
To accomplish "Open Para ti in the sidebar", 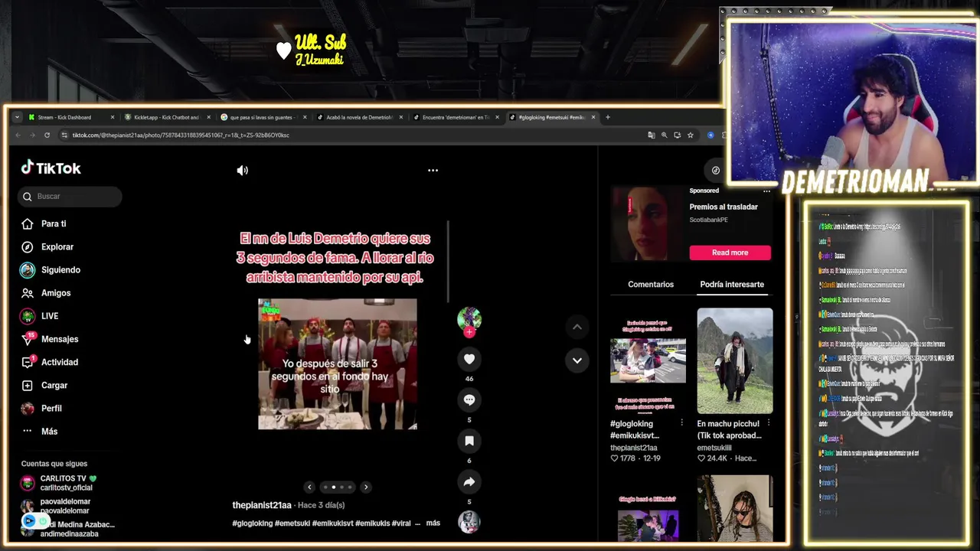I will 44,223.
